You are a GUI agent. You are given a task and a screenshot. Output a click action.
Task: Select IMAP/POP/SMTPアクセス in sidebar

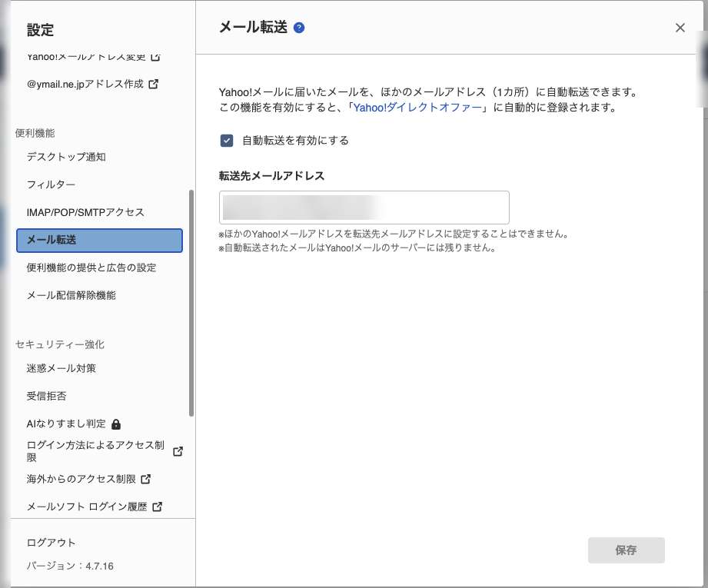85,212
